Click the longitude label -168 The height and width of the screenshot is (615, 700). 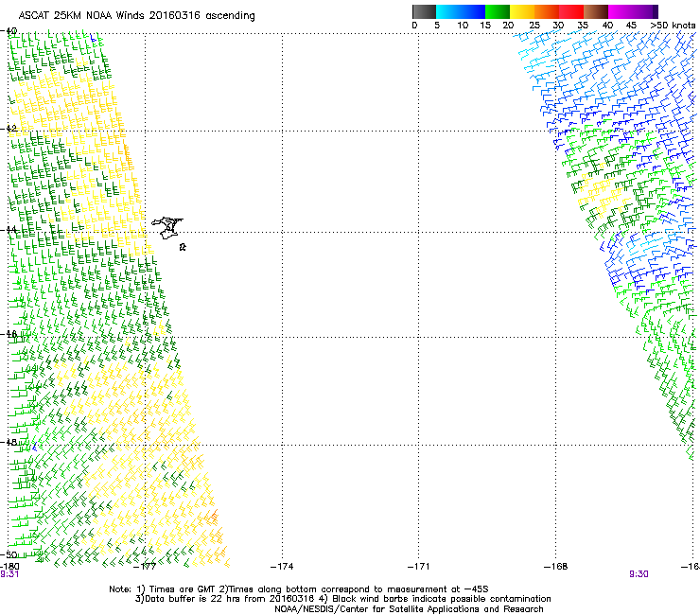coord(556,567)
